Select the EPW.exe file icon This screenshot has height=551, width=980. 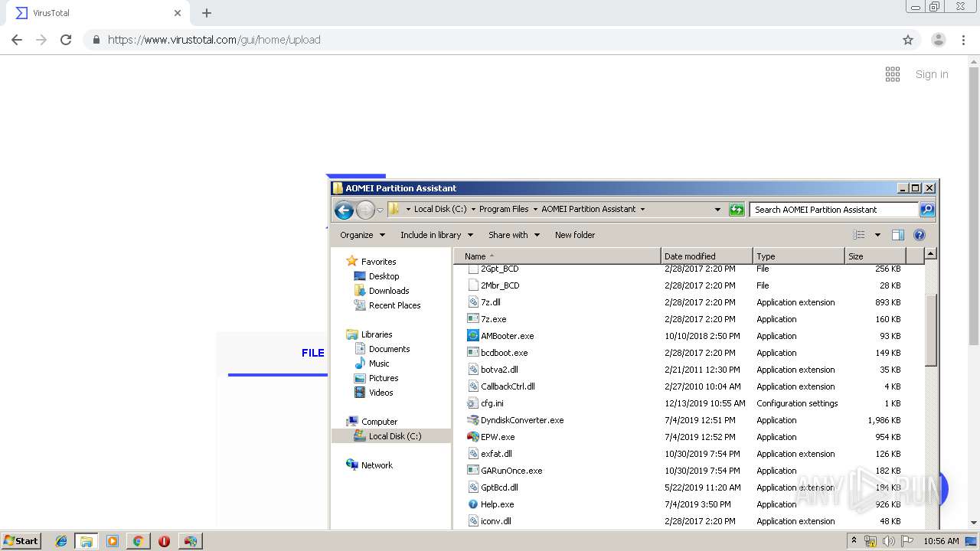click(x=473, y=437)
